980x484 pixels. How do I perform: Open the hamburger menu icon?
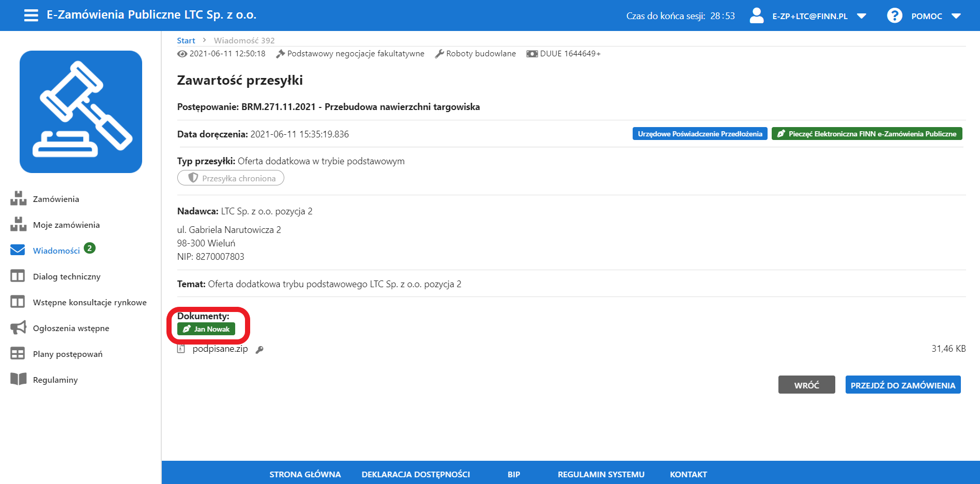pos(31,15)
